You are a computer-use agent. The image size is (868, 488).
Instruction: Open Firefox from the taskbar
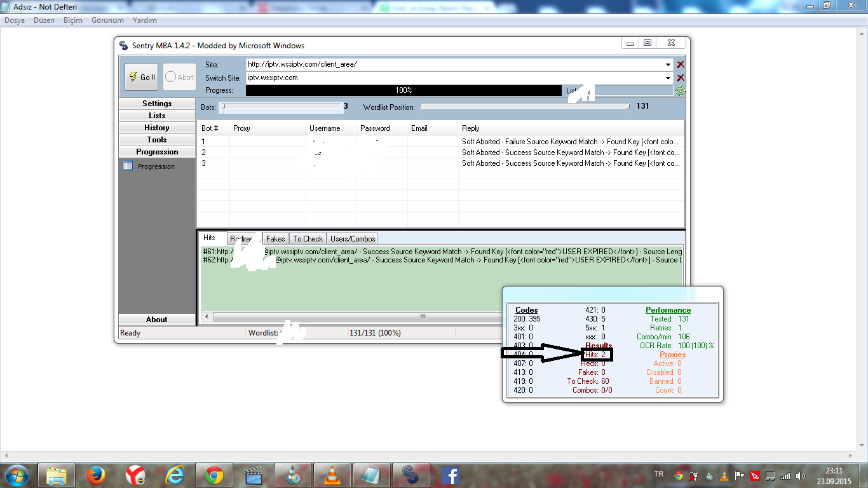(x=95, y=475)
